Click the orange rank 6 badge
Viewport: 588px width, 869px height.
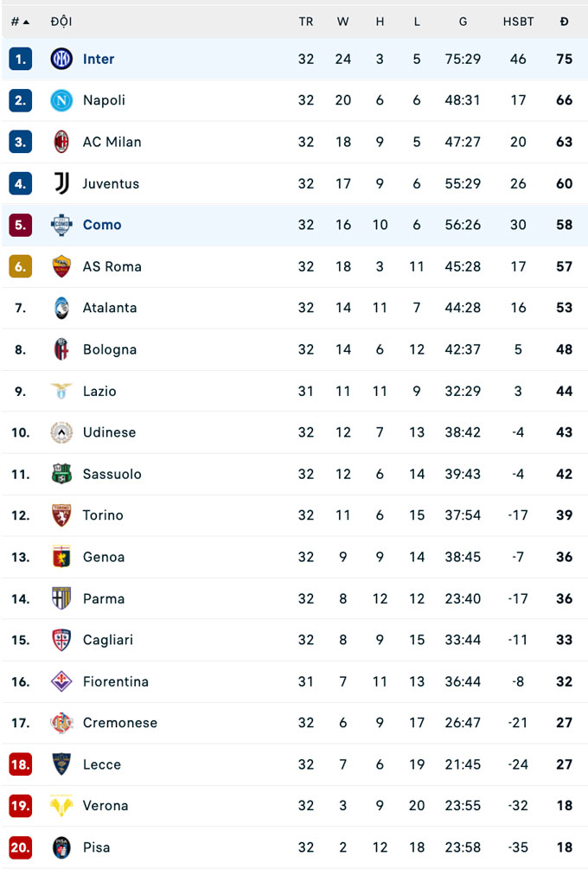click(21, 266)
